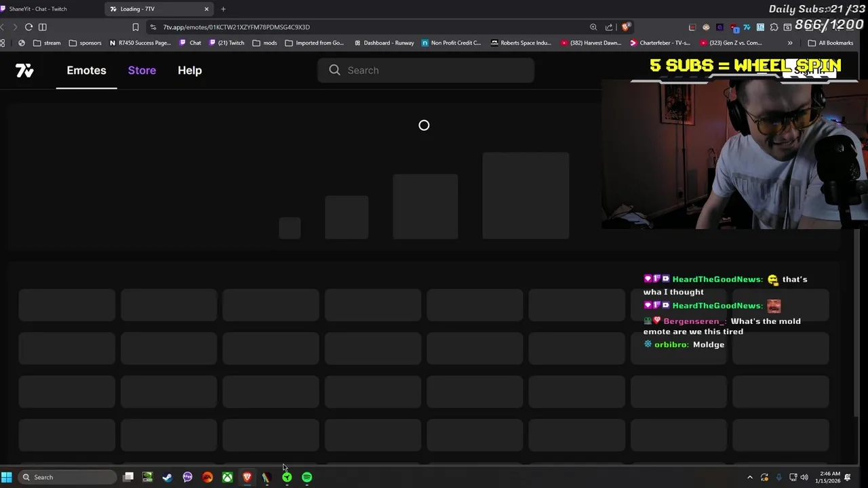Open the Charterfeber - TV-s... bookmark

point(660,43)
